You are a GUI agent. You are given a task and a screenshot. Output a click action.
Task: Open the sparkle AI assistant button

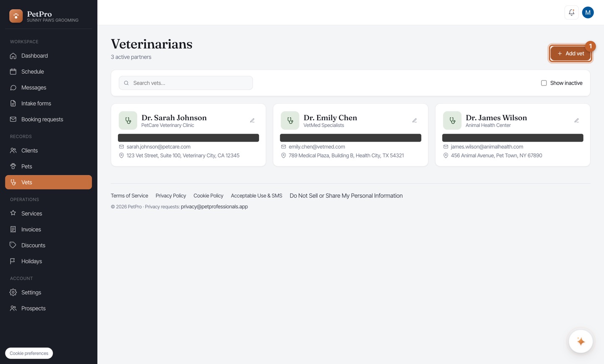581,341
